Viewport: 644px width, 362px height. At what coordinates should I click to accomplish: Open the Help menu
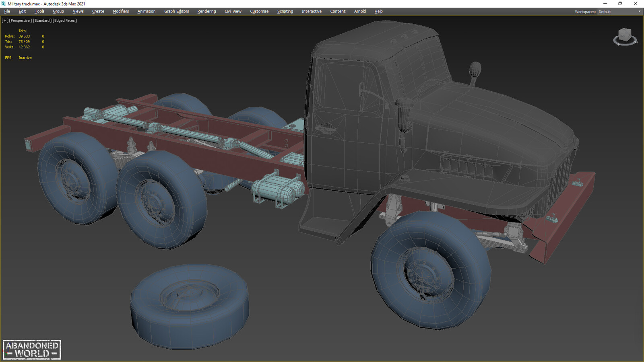pyautogui.click(x=378, y=11)
